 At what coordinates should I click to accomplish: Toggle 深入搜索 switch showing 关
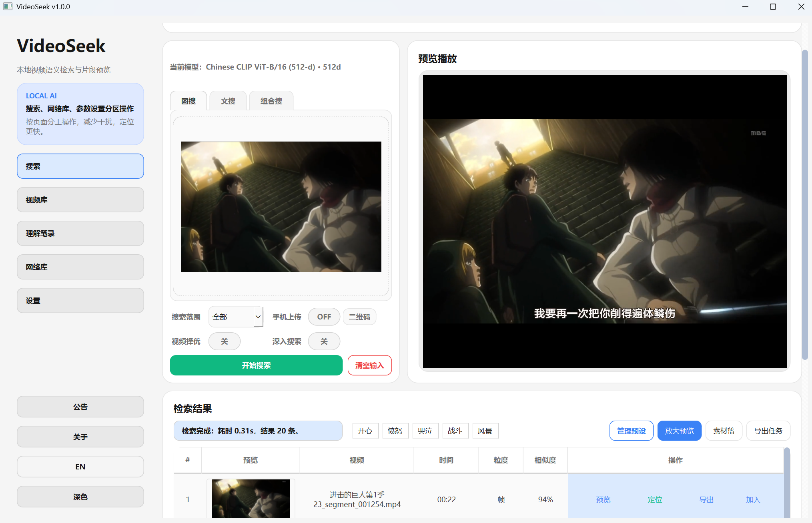[x=324, y=341]
